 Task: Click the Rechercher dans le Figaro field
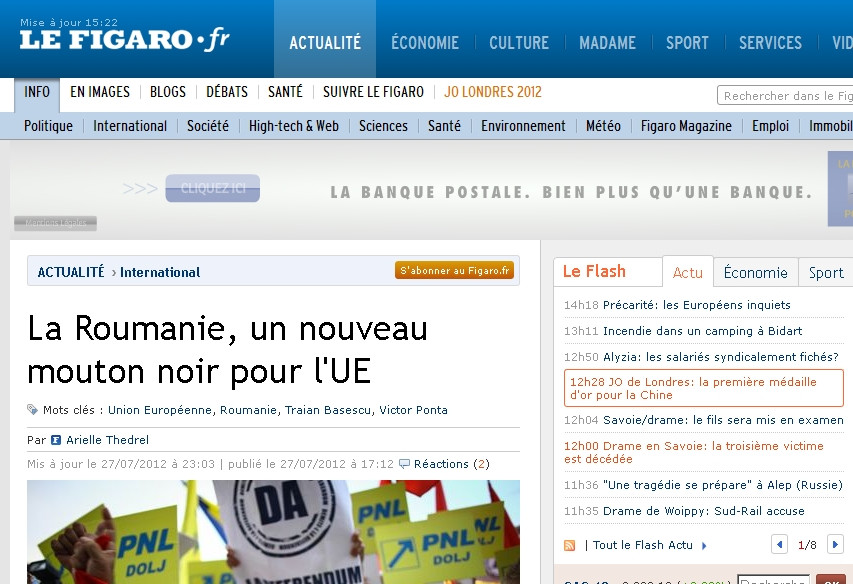point(785,96)
